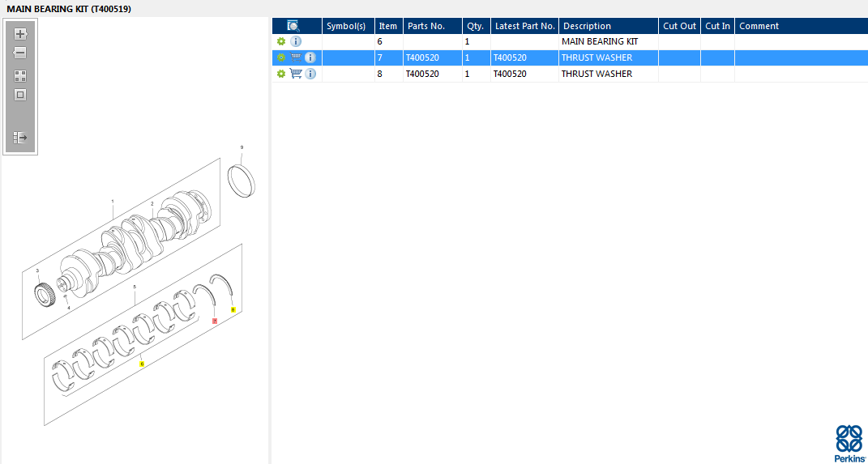868x464 pixels.
Task: Click callout 2 on the crankshaft
Action: point(152,203)
